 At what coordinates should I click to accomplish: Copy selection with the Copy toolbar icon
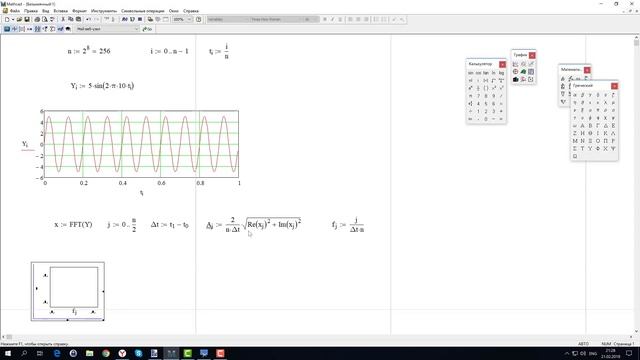[x=71, y=19]
